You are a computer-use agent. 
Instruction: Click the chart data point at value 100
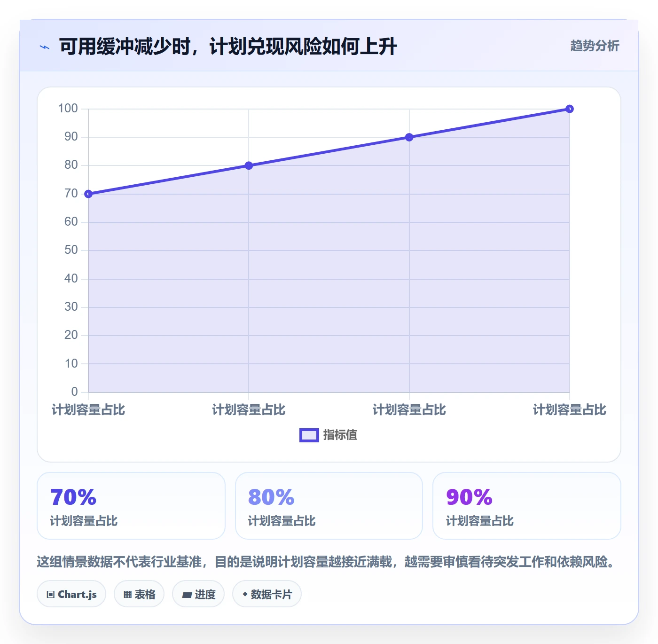point(569,109)
